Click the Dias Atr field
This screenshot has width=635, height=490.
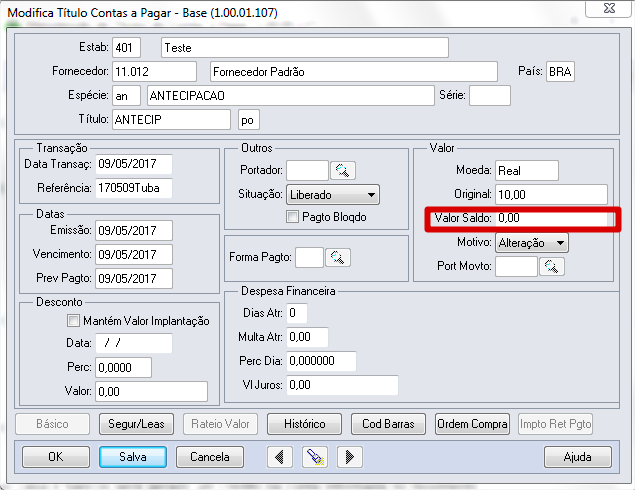(x=297, y=313)
